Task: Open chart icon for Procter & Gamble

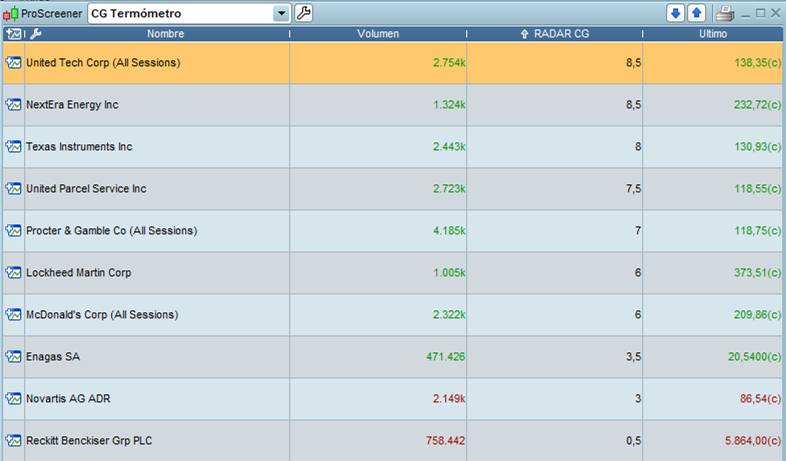Action: (x=14, y=231)
